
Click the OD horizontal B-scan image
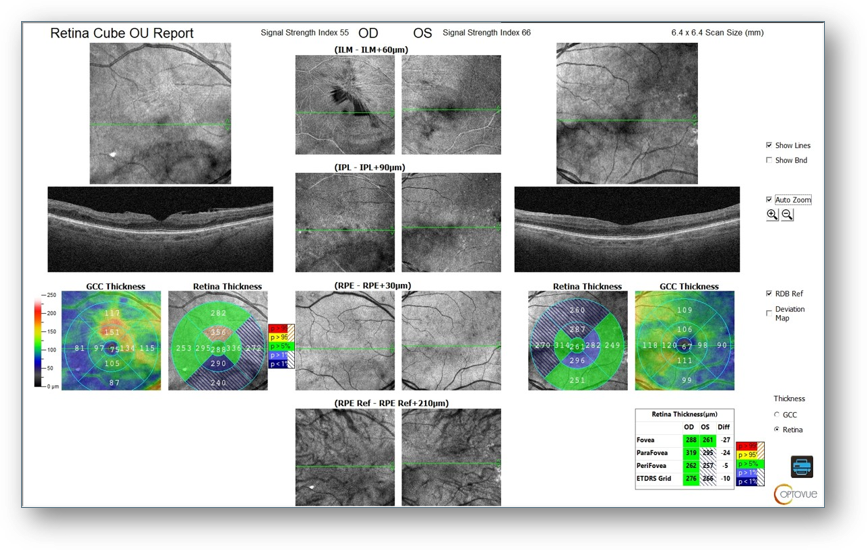[x=160, y=229]
